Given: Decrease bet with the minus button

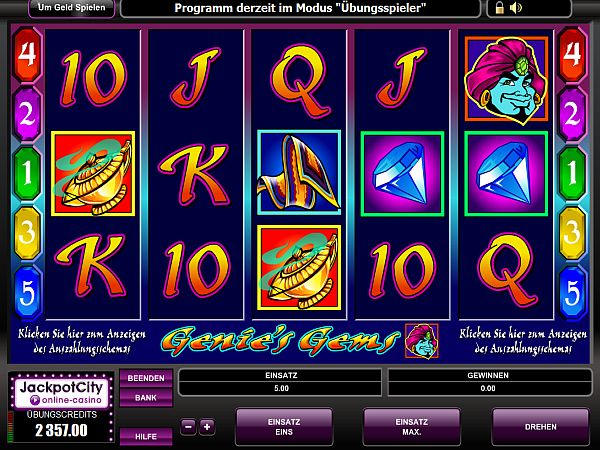Looking at the screenshot, I should (x=188, y=427).
